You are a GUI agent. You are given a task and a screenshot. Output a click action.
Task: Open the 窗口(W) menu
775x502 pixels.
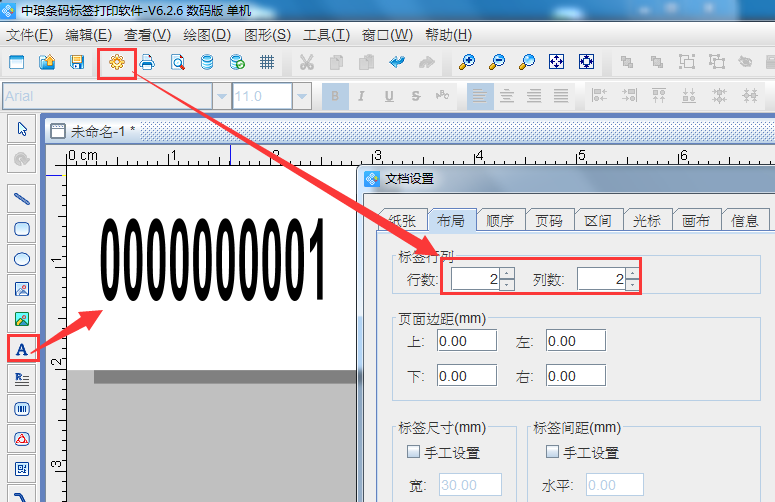coord(387,35)
